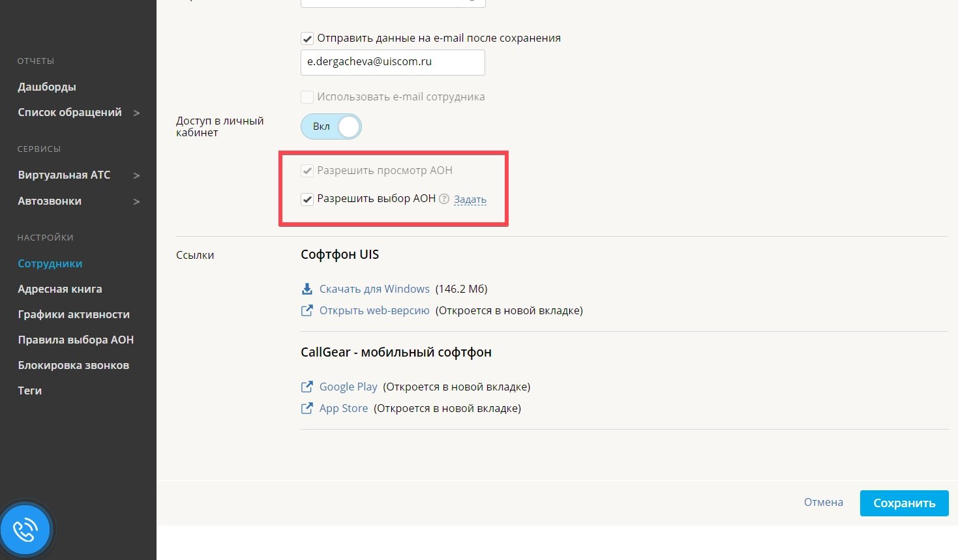The width and height of the screenshot is (958, 560).
Task: Go to Правила выбора АОН settings
Action: point(76,340)
